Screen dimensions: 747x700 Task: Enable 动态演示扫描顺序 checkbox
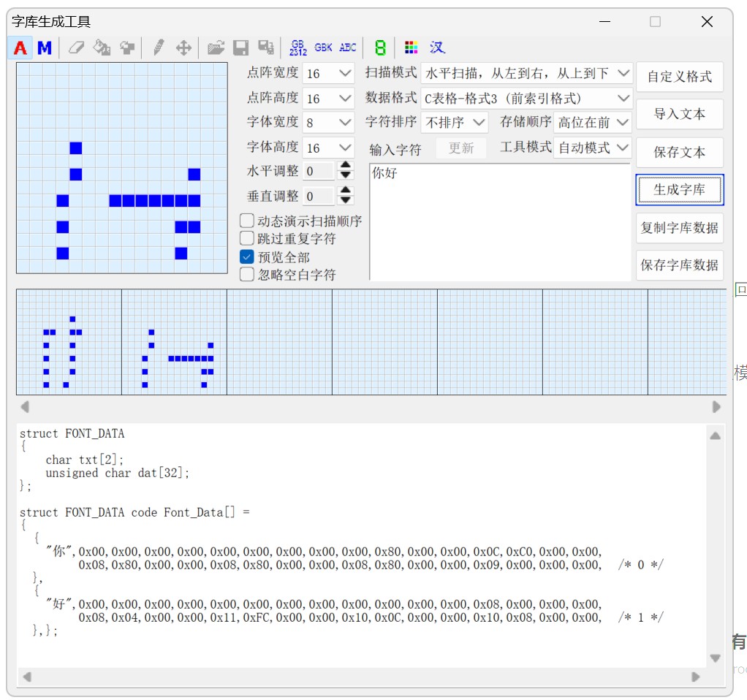tap(247, 221)
